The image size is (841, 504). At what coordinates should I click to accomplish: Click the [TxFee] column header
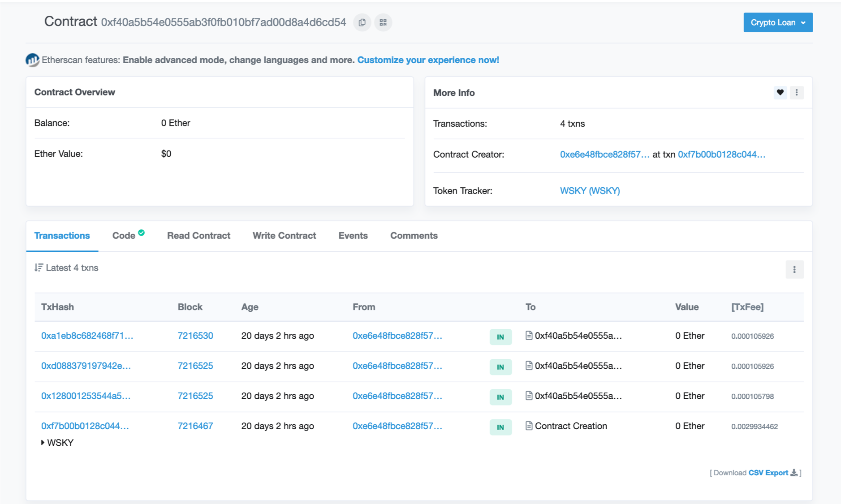747,307
